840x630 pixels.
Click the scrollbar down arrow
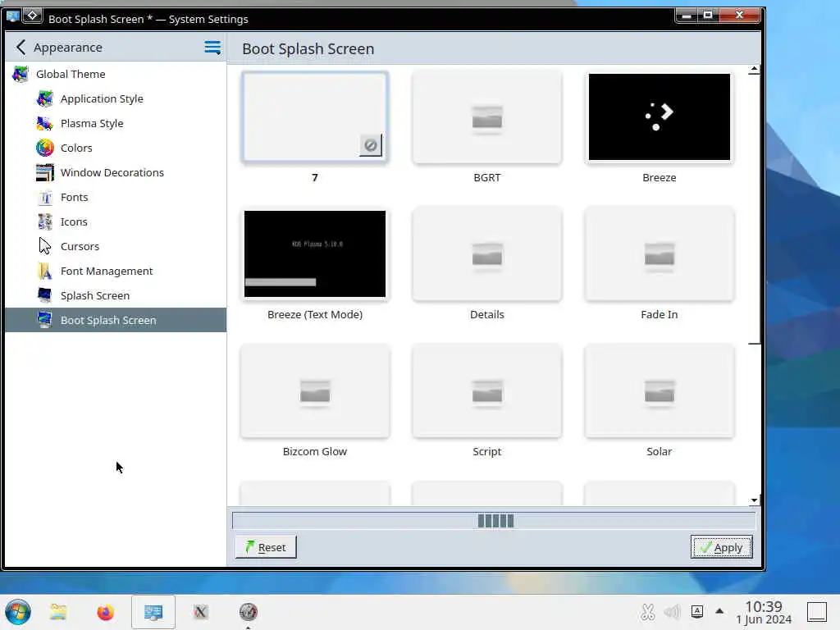pos(754,500)
